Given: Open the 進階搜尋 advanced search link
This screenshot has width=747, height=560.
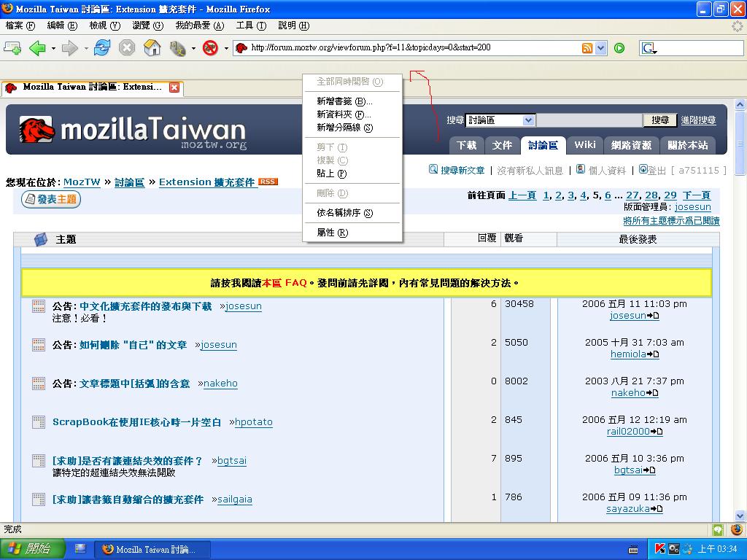Looking at the screenshot, I should coord(698,120).
